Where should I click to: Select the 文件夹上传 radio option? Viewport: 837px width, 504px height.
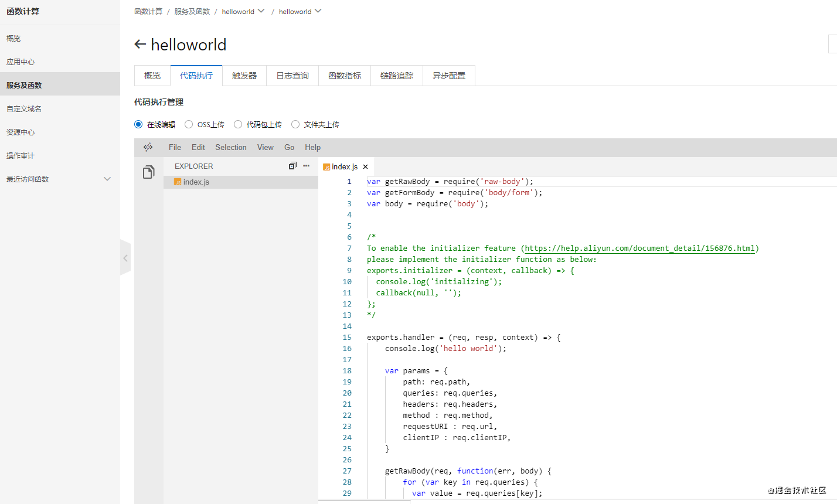point(295,124)
